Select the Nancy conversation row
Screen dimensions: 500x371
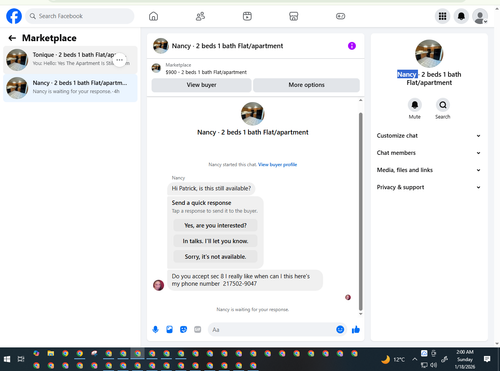pos(70,88)
